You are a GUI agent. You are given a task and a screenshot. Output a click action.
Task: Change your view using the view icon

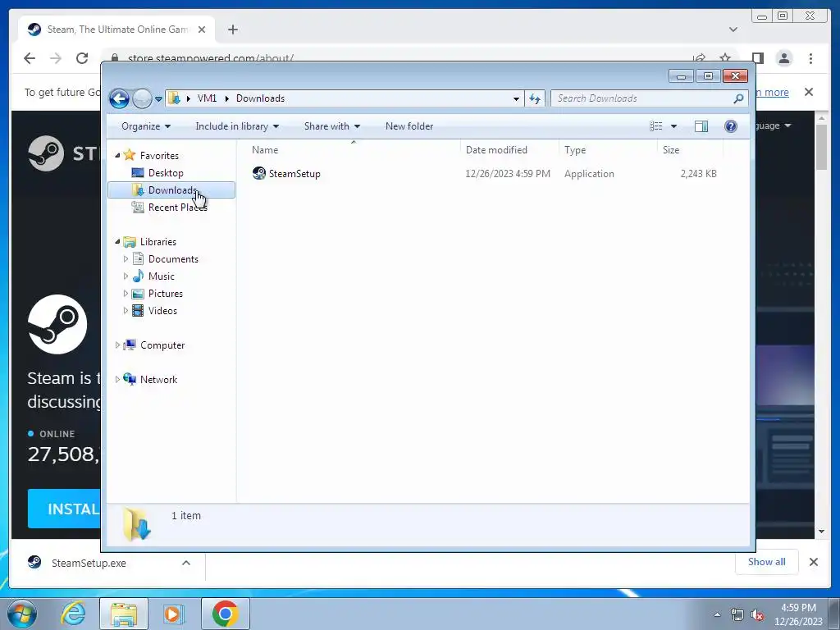click(655, 126)
